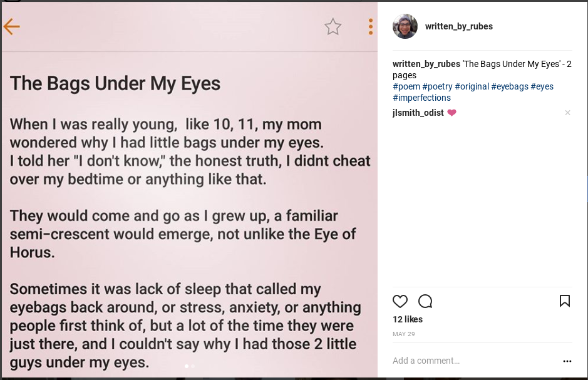Viewport: 588px width, 380px height.
Task: Open the #poetry hashtag
Action: coord(437,86)
